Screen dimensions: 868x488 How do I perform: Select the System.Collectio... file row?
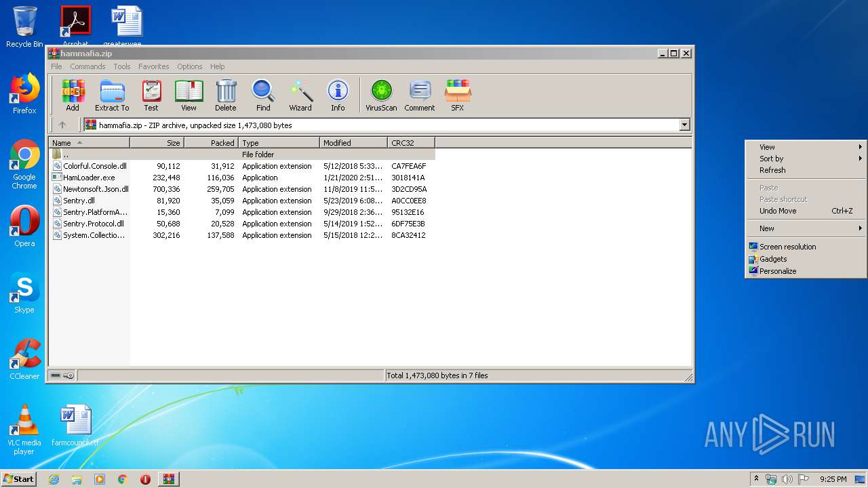point(242,235)
